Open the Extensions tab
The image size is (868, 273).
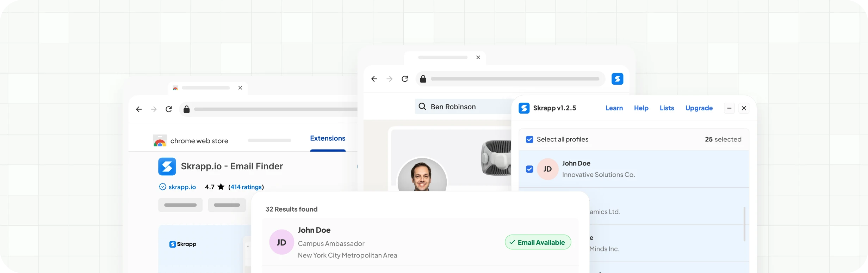327,139
